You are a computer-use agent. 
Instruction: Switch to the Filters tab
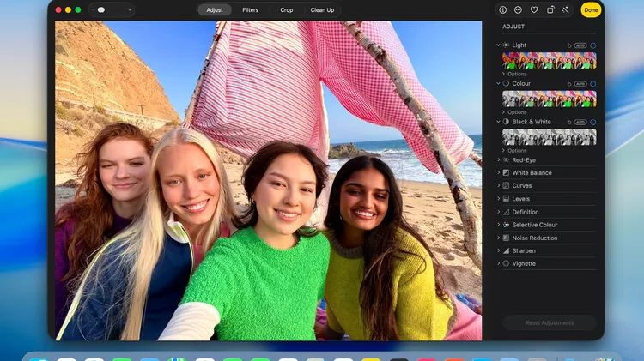(x=250, y=10)
